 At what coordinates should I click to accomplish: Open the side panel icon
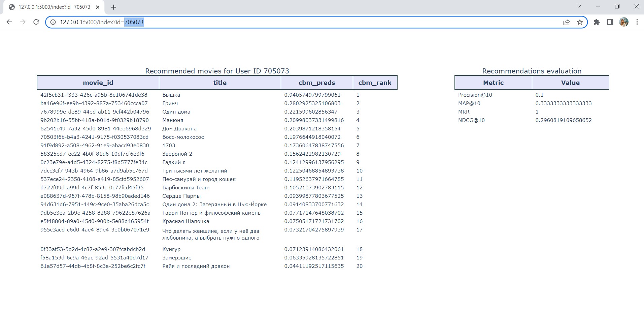pyautogui.click(x=610, y=22)
